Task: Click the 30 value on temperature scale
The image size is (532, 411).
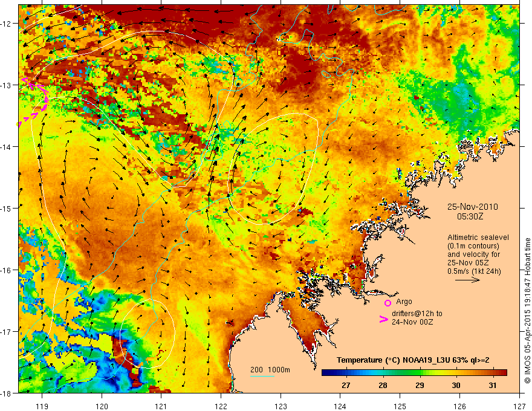Action: click(456, 385)
